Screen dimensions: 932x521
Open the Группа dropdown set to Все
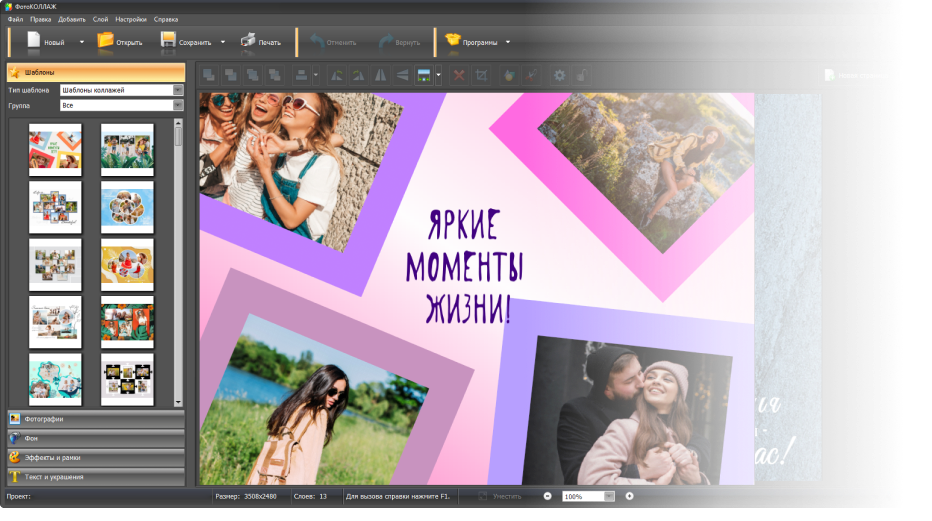pos(178,105)
